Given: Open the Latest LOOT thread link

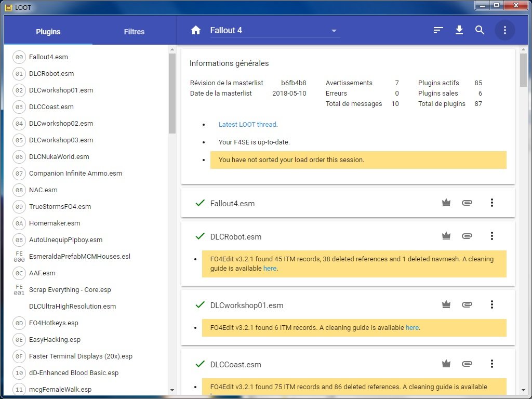Looking at the screenshot, I should (x=248, y=125).
